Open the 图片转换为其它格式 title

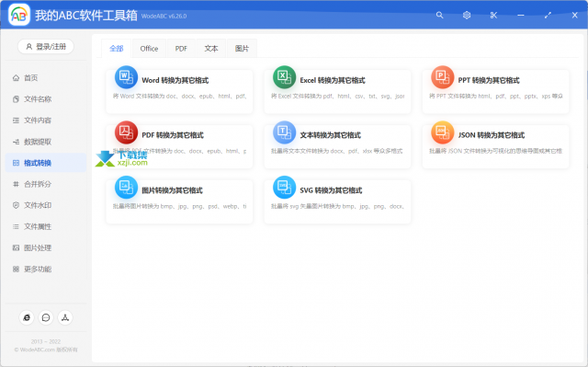tap(172, 190)
